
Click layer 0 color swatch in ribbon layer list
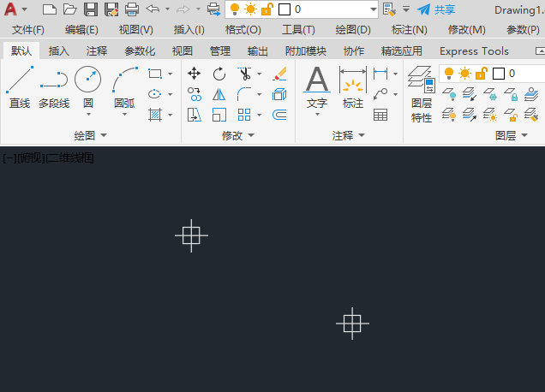pyautogui.click(x=499, y=74)
